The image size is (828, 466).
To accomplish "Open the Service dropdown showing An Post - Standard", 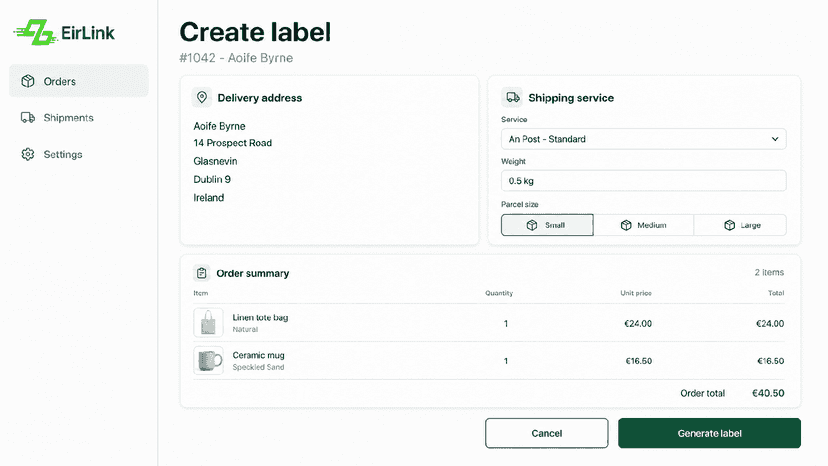I will point(643,139).
